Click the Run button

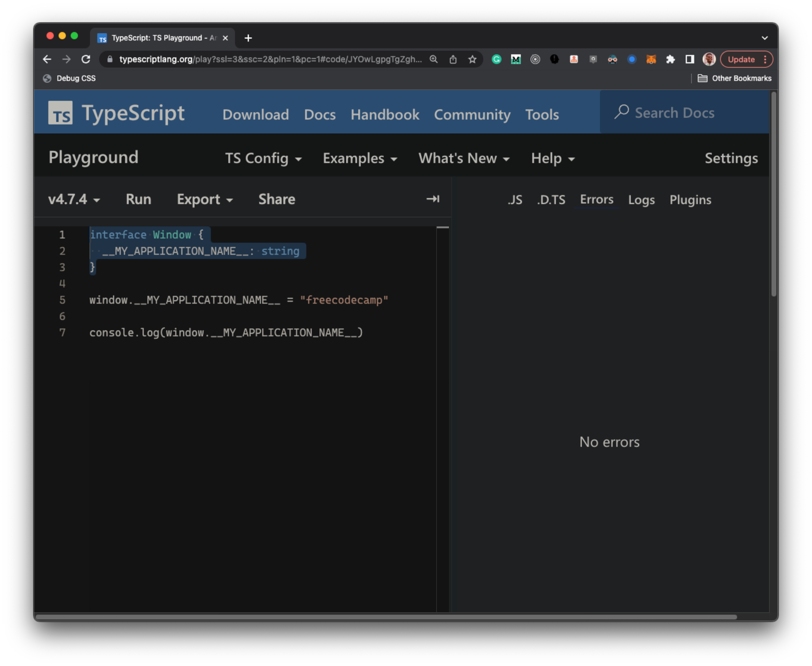click(138, 200)
